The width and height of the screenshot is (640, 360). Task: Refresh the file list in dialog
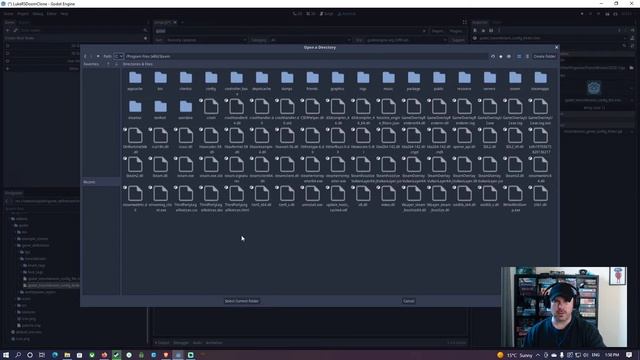coord(493,56)
